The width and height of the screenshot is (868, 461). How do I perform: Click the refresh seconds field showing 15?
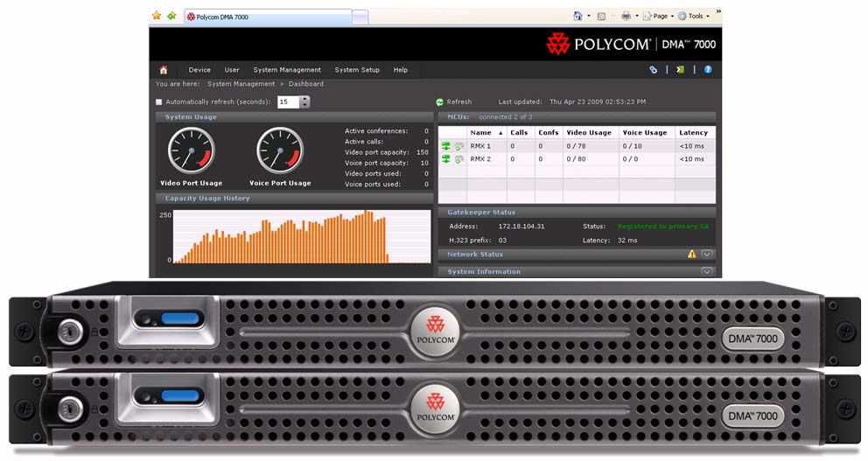pyautogui.click(x=288, y=101)
